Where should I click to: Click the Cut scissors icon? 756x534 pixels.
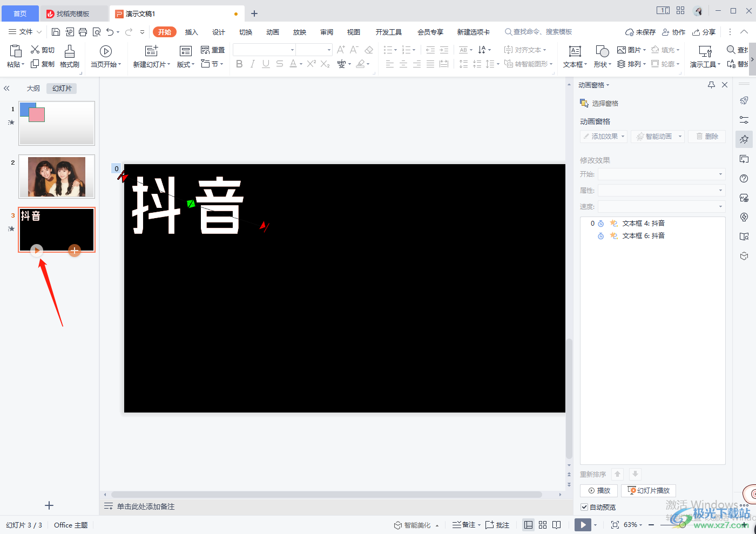pos(35,50)
